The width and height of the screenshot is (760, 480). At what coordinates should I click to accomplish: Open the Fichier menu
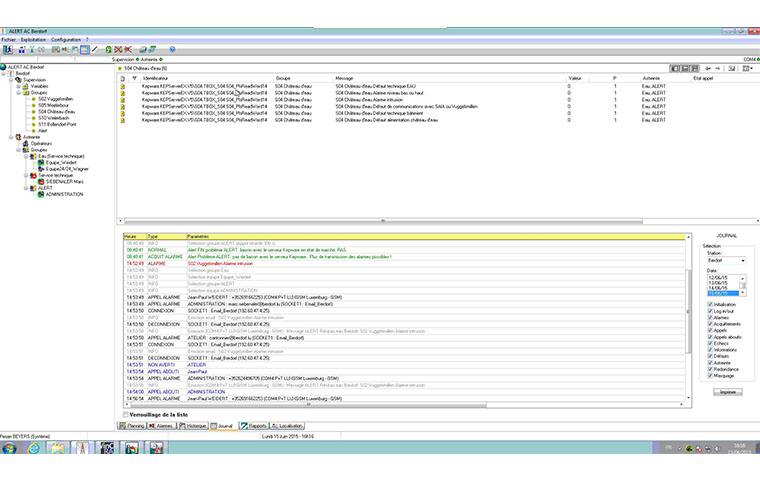[x=8, y=40]
